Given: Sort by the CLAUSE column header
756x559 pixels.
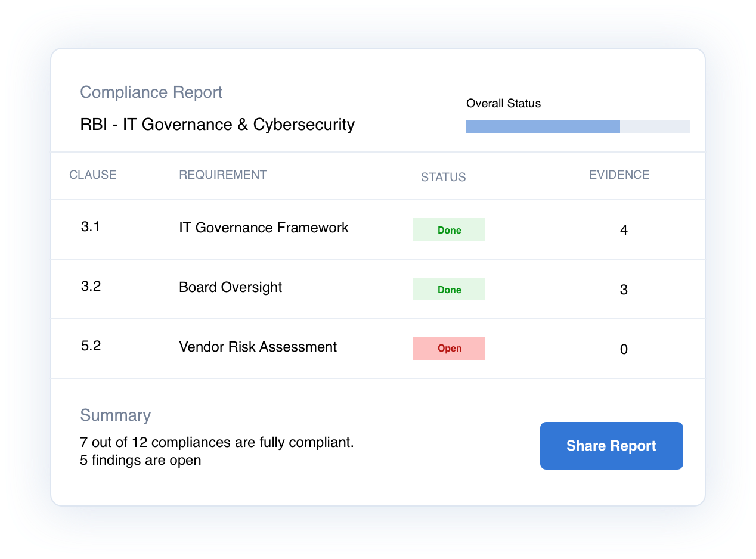Looking at the screenshot, I should (93, 175).
